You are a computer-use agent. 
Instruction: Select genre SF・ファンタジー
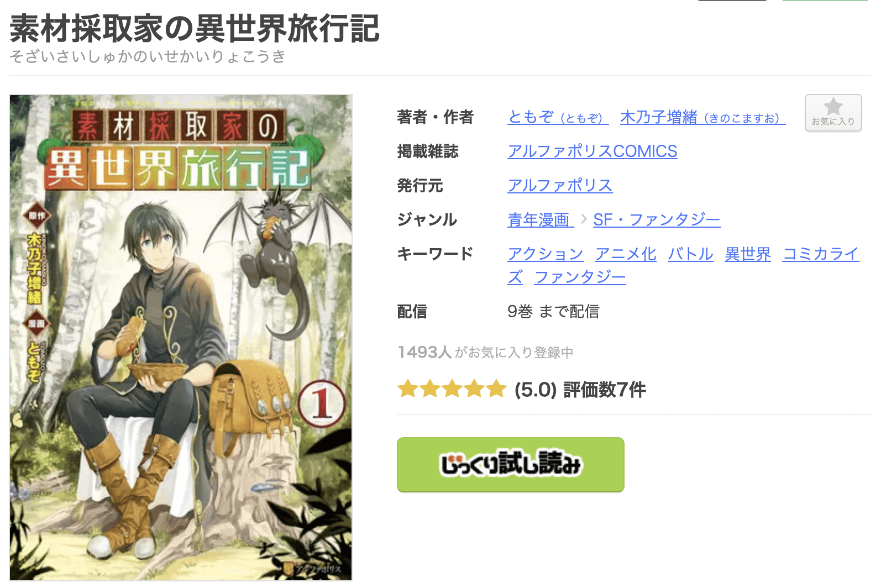[657, 220]
